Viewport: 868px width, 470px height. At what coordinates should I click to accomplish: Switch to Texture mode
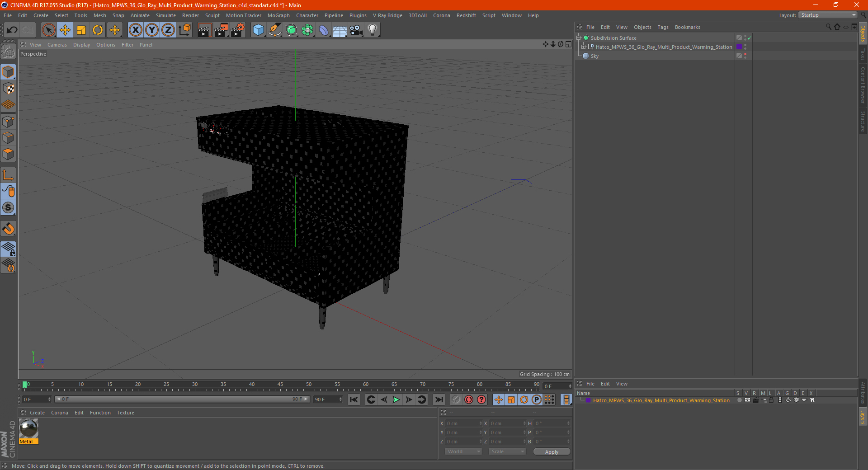click(x=8, y=89)
